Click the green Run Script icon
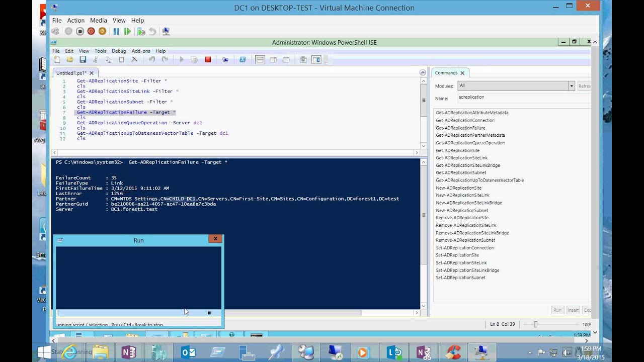 182,60
